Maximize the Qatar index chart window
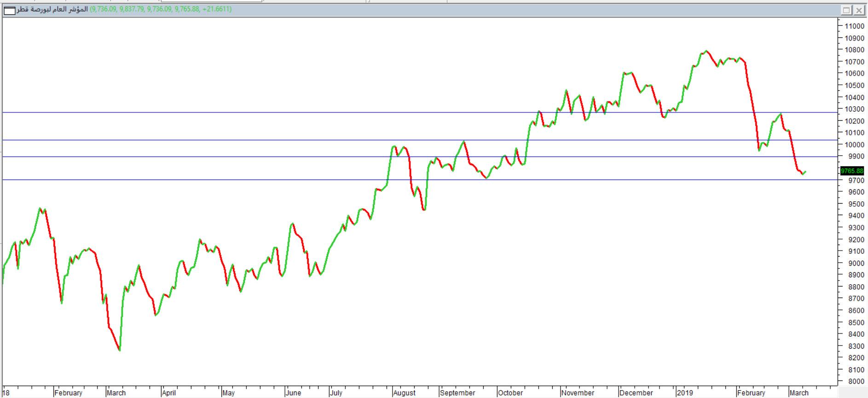The image size is (868, 398). click(847, 10)
